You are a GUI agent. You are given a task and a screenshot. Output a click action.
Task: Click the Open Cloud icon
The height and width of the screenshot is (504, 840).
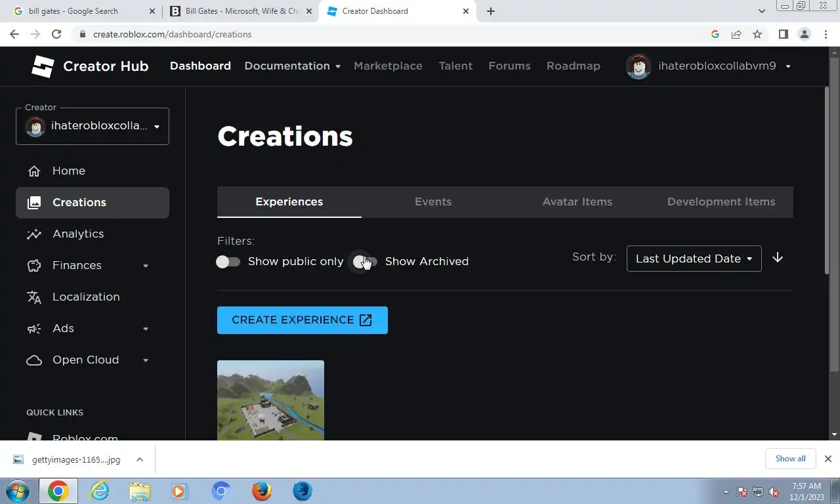pyautogui.click(x=34, y=360)
